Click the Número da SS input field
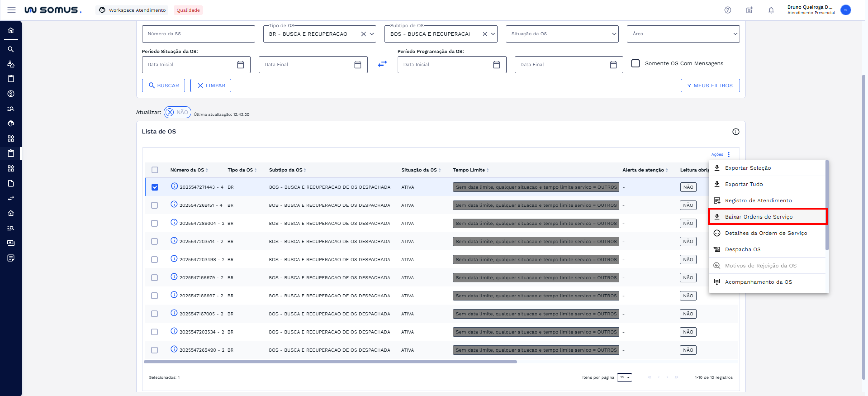 [198, 34]
